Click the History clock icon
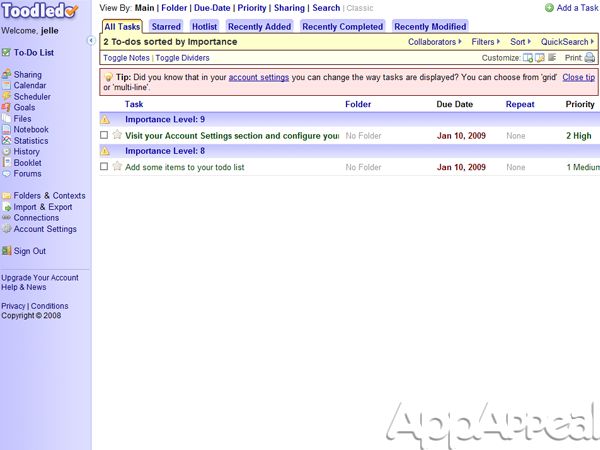The width and height of the screenshot is (600, 450). point(6,152)
